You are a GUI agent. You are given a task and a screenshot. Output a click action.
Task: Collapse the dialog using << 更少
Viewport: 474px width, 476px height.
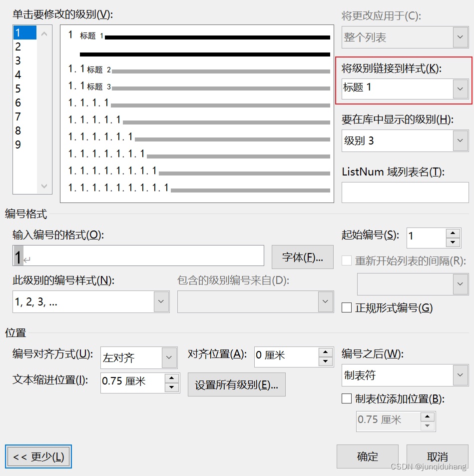[38, 456]
